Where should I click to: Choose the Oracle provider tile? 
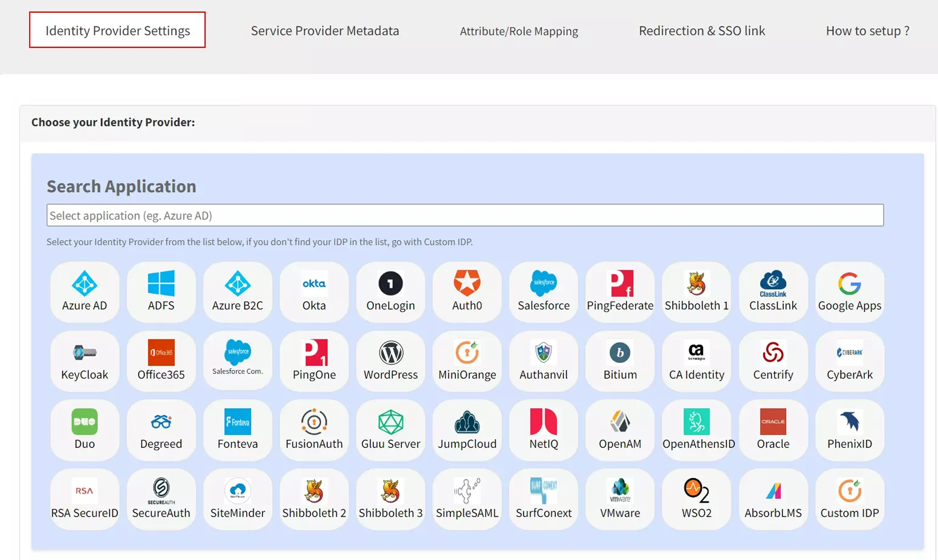[x=773, y=430]
